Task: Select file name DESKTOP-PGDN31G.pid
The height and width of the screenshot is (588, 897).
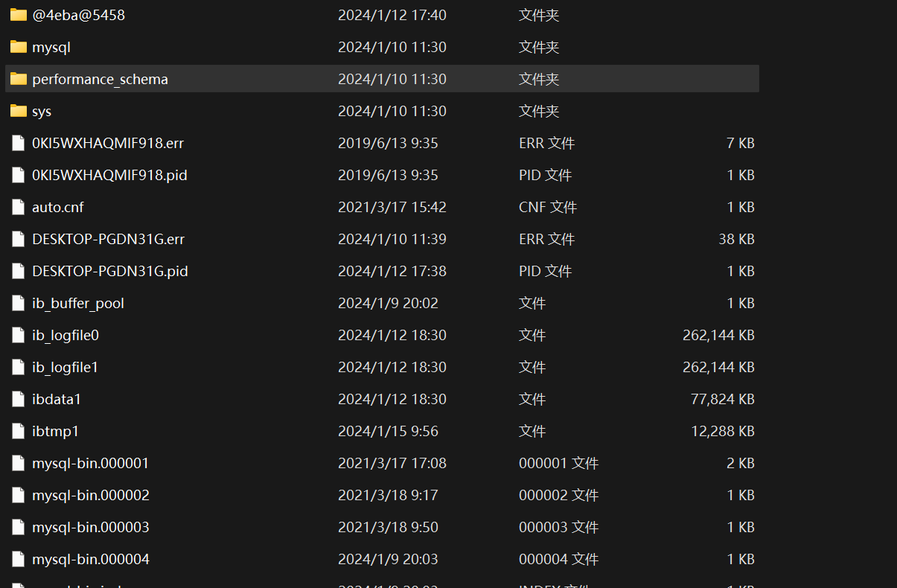Action: 110,271
